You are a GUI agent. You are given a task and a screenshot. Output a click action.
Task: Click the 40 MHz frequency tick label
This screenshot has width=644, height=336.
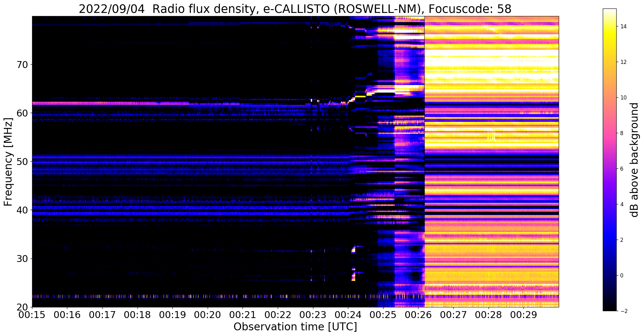[22, 210]
